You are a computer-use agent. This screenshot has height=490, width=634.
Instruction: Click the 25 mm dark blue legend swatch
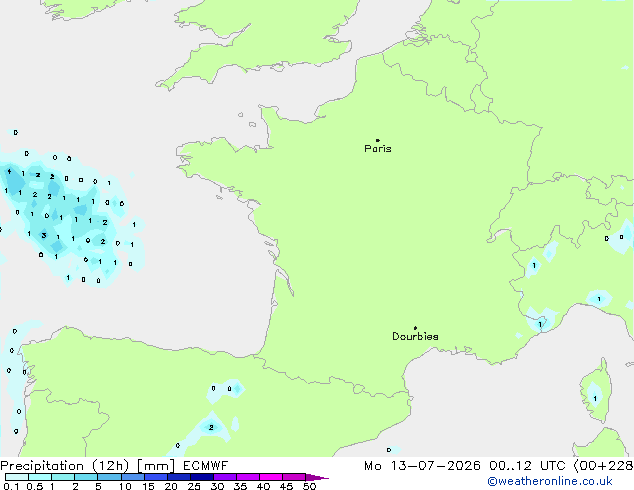click(x=202, y=477)
